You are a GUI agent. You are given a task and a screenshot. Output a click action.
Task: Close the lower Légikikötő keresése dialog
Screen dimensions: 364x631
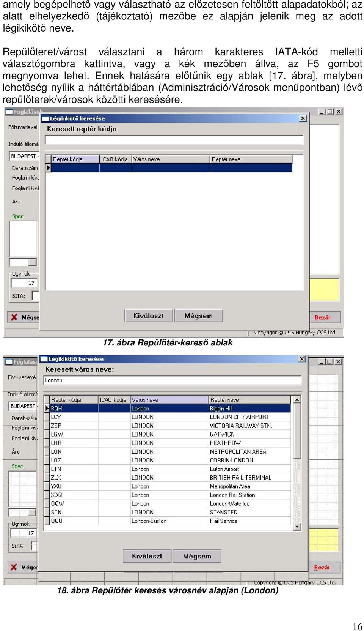(301, 359)
